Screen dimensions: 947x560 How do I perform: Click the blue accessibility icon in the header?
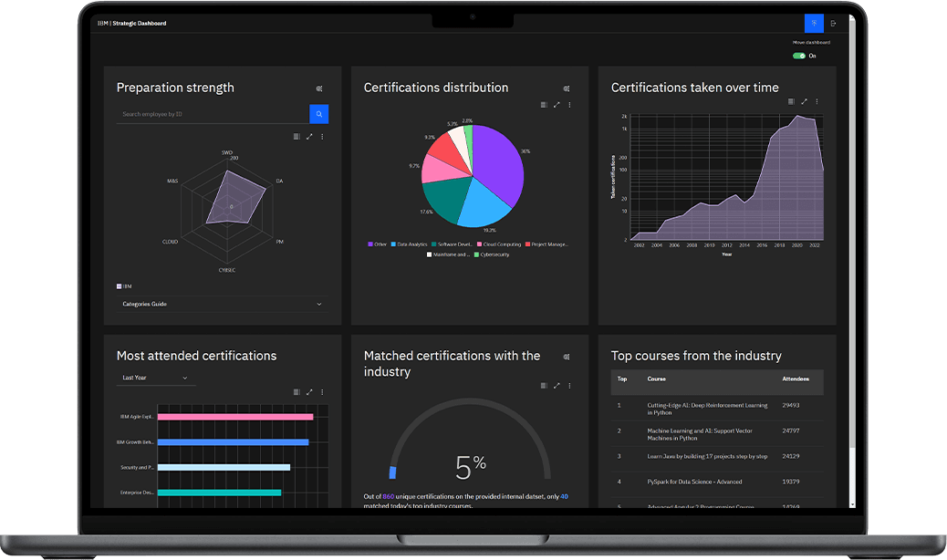(814, 23)
